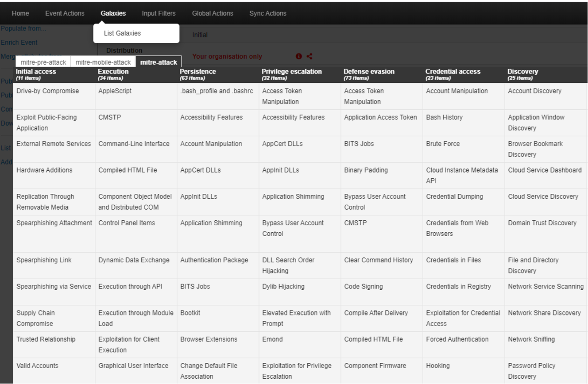This screenshot has height=384, width=588.
Task: Pick the Brute Force technique
Action: click(464, 149)
